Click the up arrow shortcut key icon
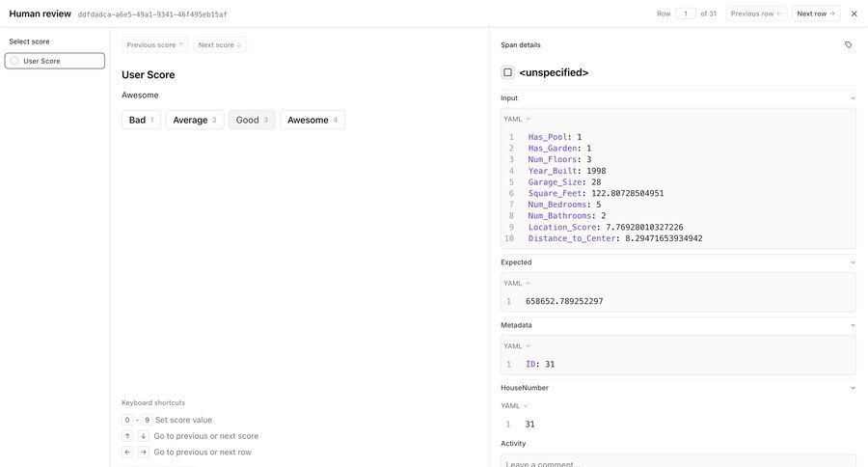 pyautogui.click(x=127, y=436)
